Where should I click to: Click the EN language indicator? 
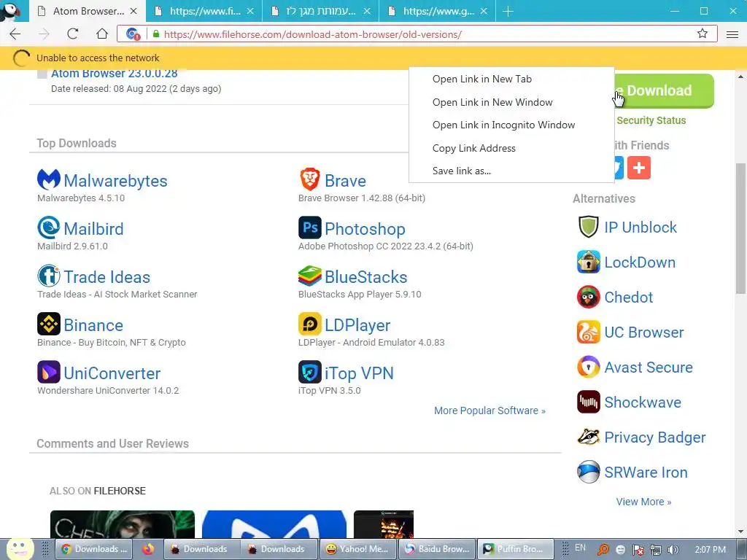[580, 548]
